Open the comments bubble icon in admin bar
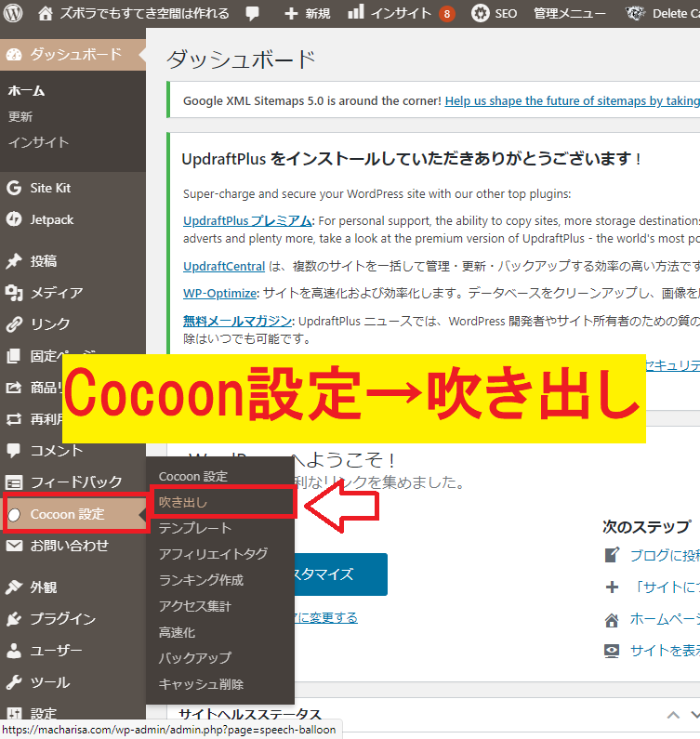Image resolution: width=700 pixels, height=739 pixels. click(253, 14)
